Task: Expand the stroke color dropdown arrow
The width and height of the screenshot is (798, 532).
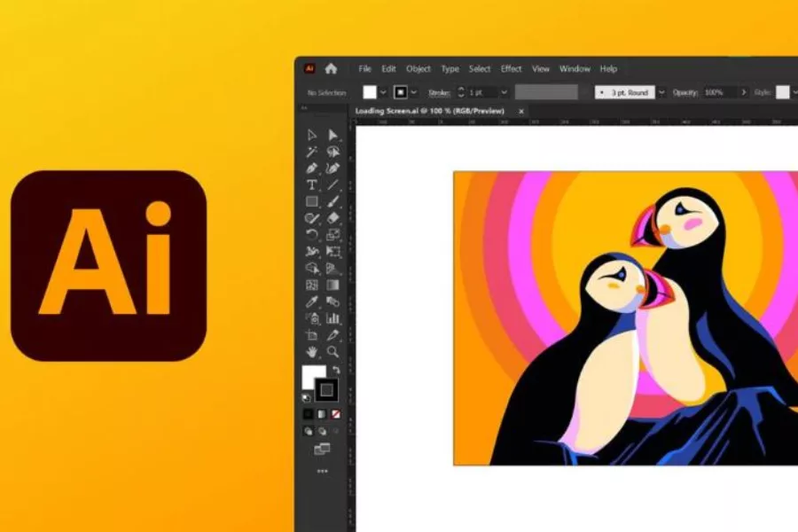Action: pyautogui.click(x=414, y=92)
